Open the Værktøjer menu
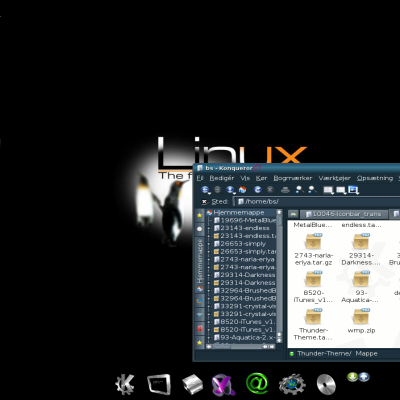 334,178
